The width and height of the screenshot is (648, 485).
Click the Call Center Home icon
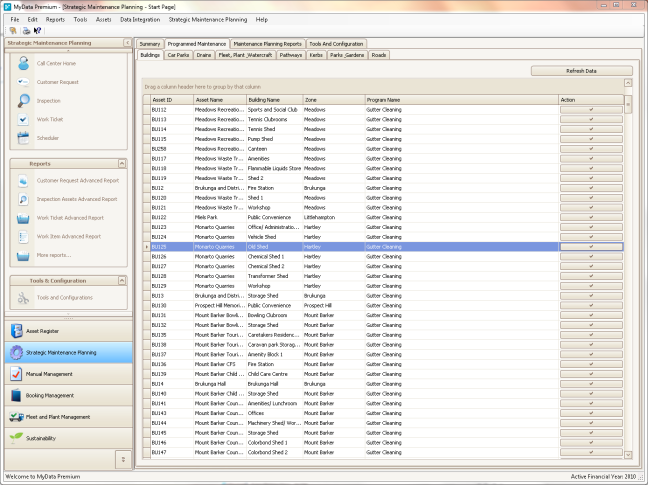[x=24, y=63]
